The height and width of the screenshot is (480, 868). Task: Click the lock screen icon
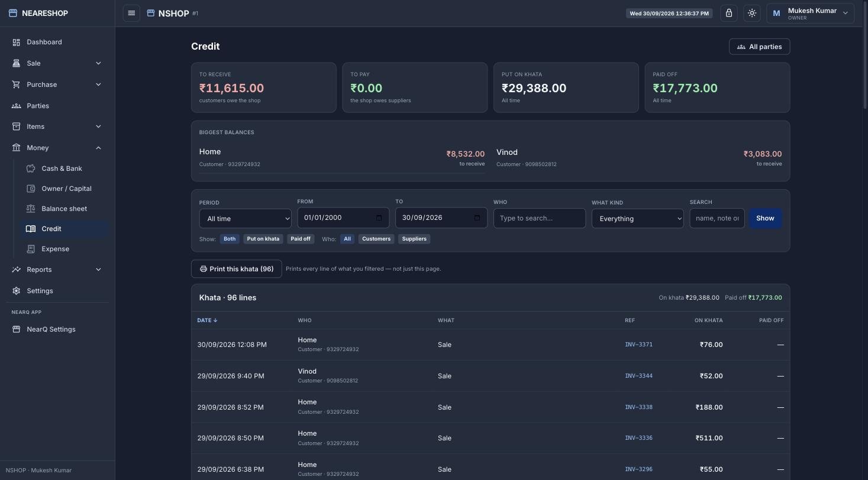point(729,13)
